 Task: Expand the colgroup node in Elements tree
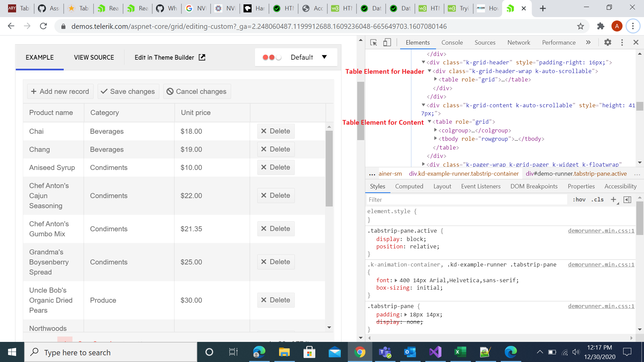pos(435,130)
